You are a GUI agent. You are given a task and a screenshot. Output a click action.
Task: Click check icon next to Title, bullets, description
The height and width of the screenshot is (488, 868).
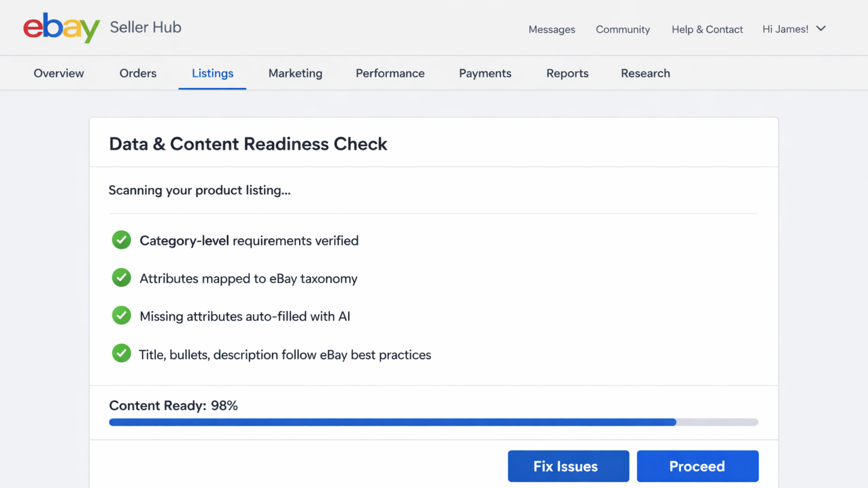pyautogui.click(x=121, y=353)
